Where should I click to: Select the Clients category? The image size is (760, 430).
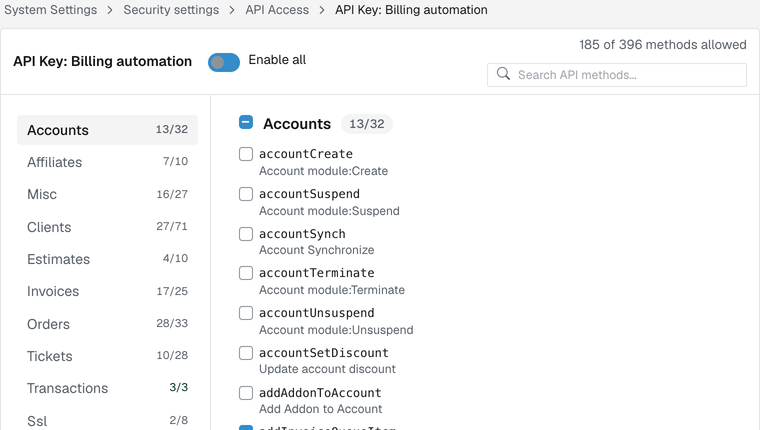107,227
